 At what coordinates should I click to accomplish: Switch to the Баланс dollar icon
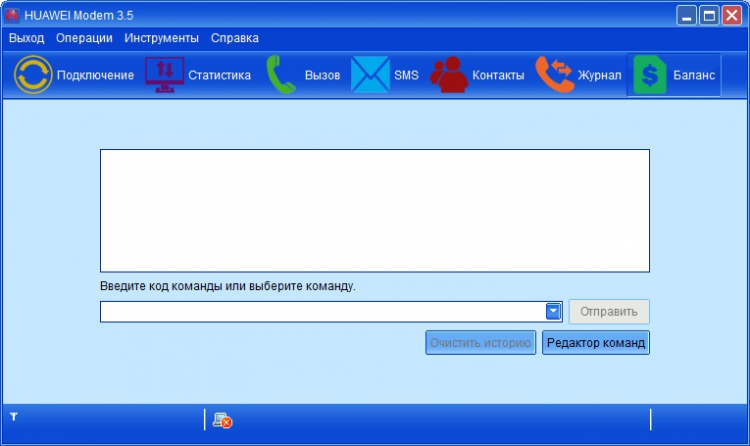point(649,75)
